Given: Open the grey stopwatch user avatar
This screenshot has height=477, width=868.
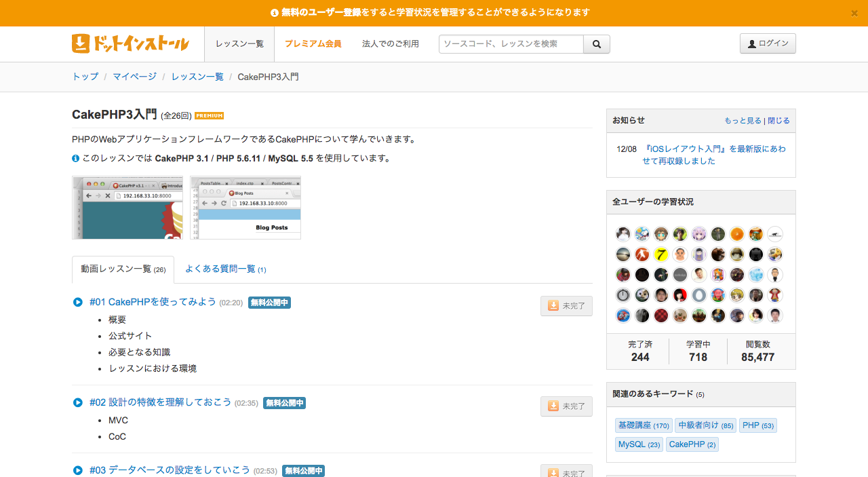Looking at the screenshot, I should click(x=623, y=295).
